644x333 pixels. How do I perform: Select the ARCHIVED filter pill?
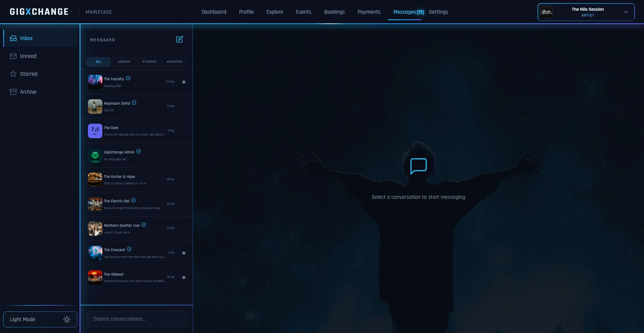pyautogui.click(x=174, y=62)
